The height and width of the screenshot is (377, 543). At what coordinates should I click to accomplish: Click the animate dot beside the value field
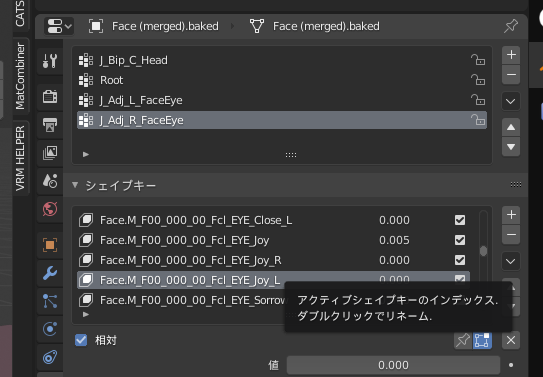(511, 365)
